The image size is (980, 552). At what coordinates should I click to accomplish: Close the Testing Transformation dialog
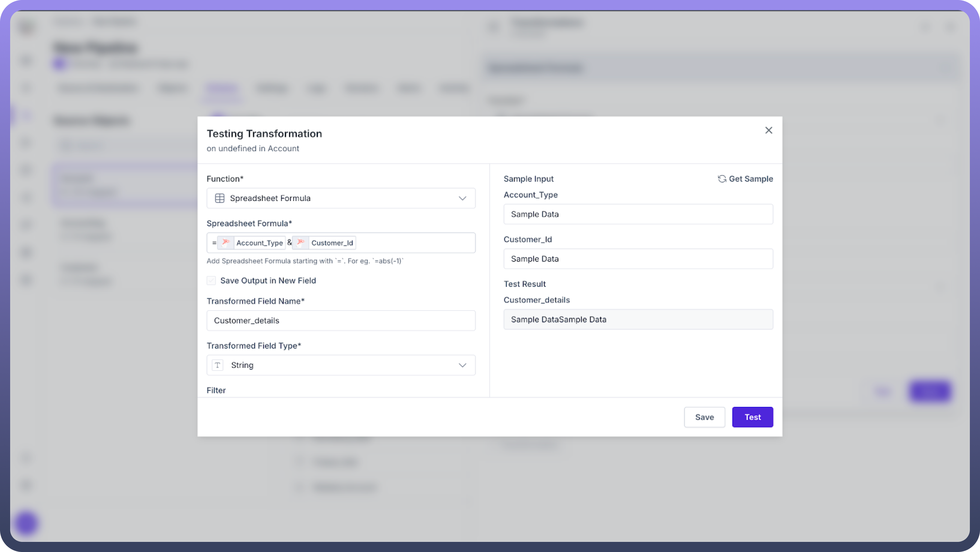769,130
